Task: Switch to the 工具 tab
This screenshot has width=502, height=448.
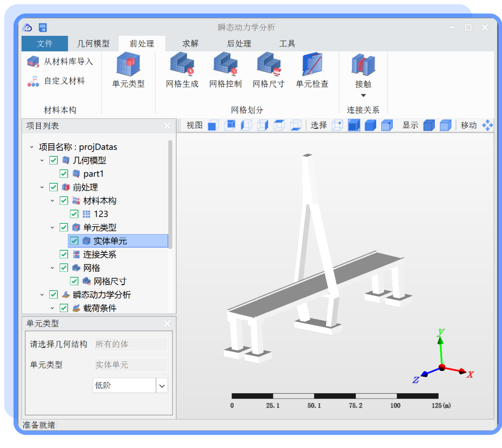Action: pos(287,43)
